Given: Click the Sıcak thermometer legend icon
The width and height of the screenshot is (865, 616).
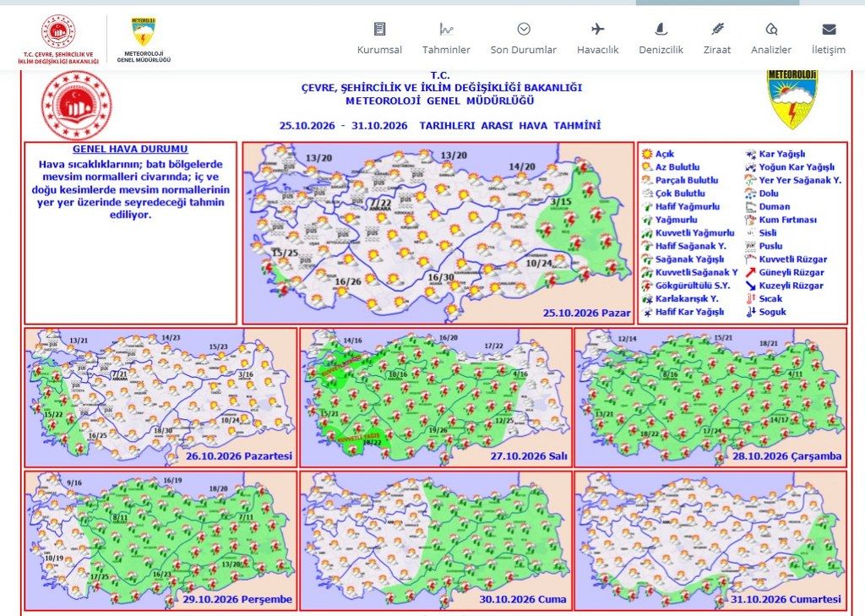Looking at the screenshot, I should [x=750, y=298].
